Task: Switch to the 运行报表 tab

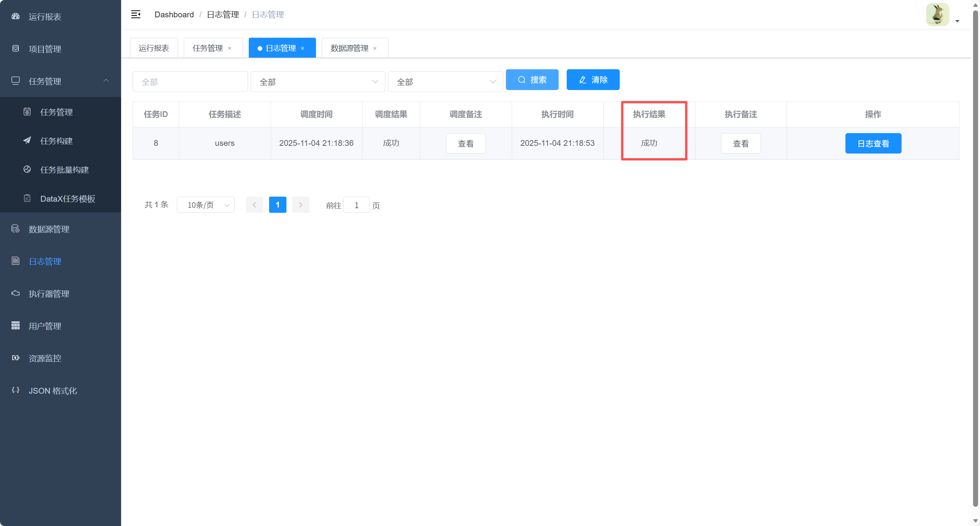Action: coord(154,48)
